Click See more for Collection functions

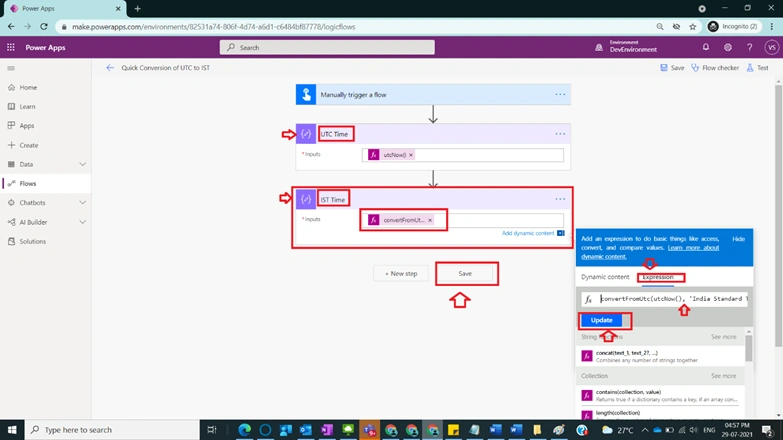tap(724, 376)
